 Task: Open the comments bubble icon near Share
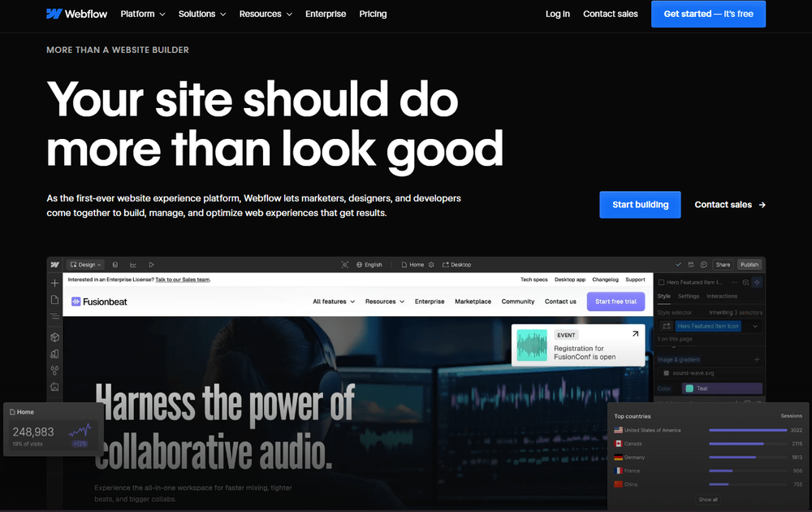tap(703, 264)
